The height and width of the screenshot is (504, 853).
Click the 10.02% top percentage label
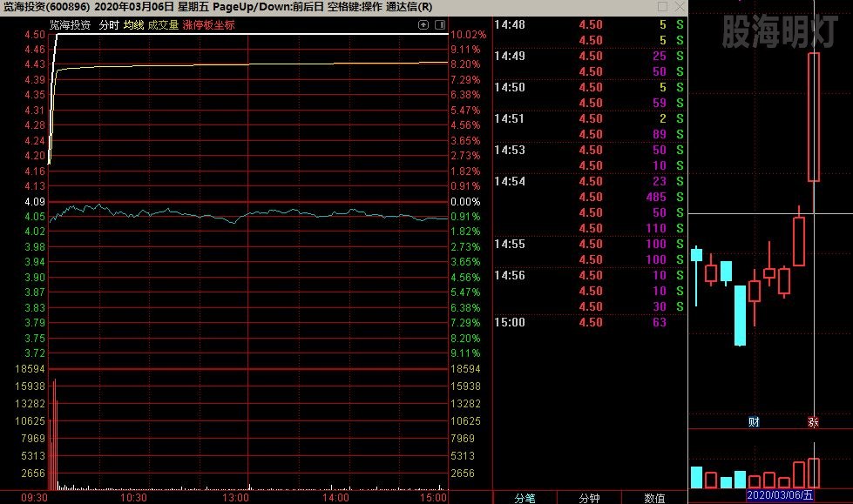pyautogui.click(x=469, y=35)
